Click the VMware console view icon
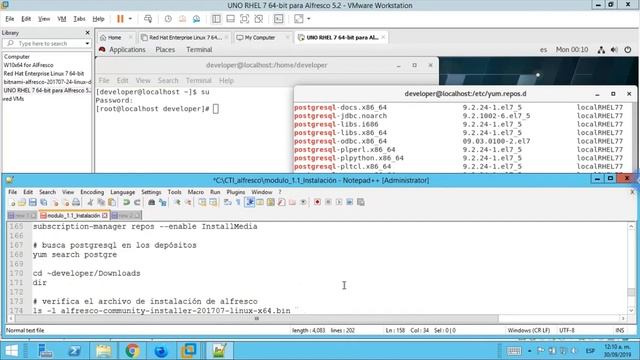The image size is (640, 360). point(279,19)
